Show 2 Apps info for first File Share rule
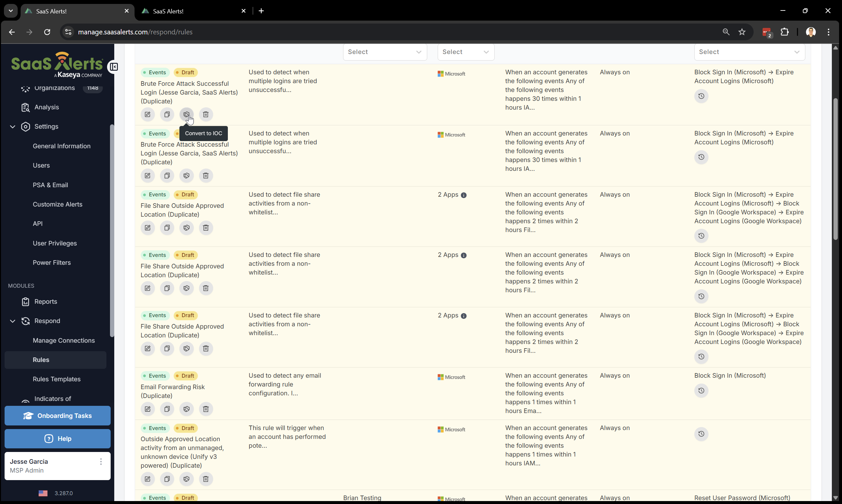Screen dimensions: 842x504 464,195
